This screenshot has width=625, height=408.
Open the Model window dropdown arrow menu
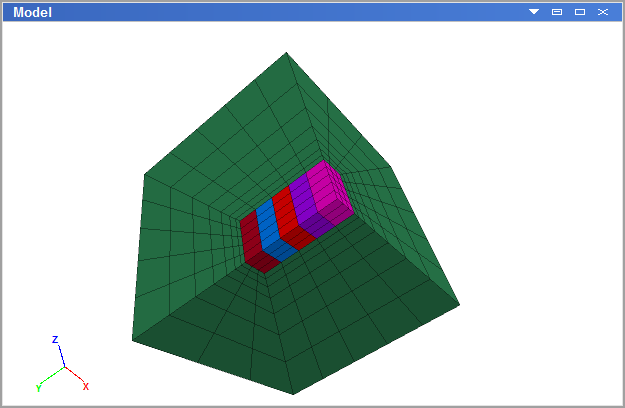click(x=534, y=12)
